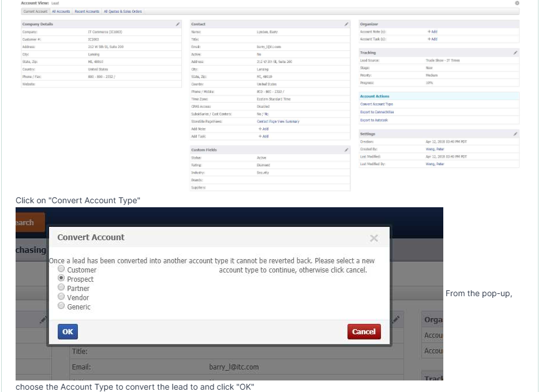Edit Company Details with pencil icon
The height and width of the screenshot is (392, 542).
click(178, 24)
